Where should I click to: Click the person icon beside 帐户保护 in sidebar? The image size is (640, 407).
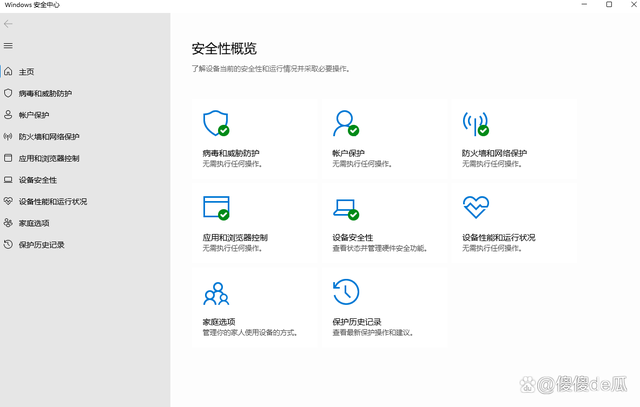(x=8, y=115)
